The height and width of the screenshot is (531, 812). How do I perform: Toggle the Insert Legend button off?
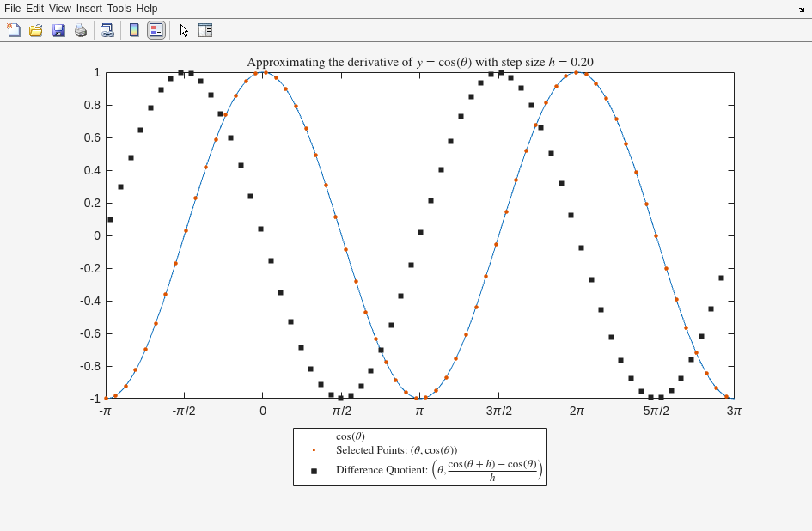point(156,30)
